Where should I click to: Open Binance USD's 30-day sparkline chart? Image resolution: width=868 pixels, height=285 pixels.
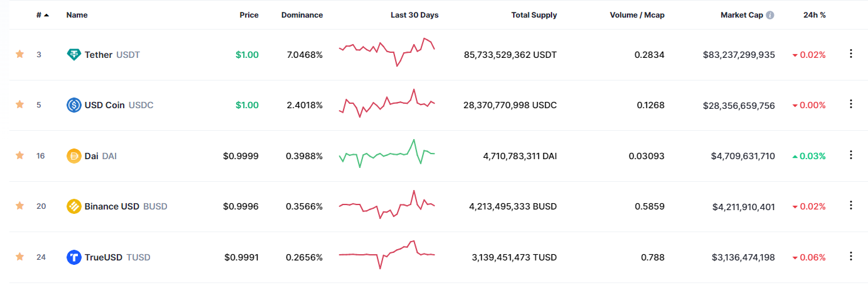(x=387, y=204)
